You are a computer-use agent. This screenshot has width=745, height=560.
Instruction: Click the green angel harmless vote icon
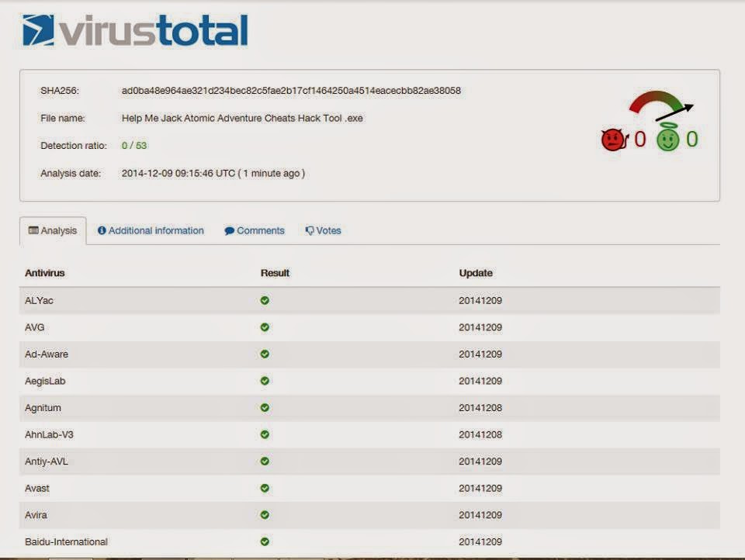pos(668,137)
